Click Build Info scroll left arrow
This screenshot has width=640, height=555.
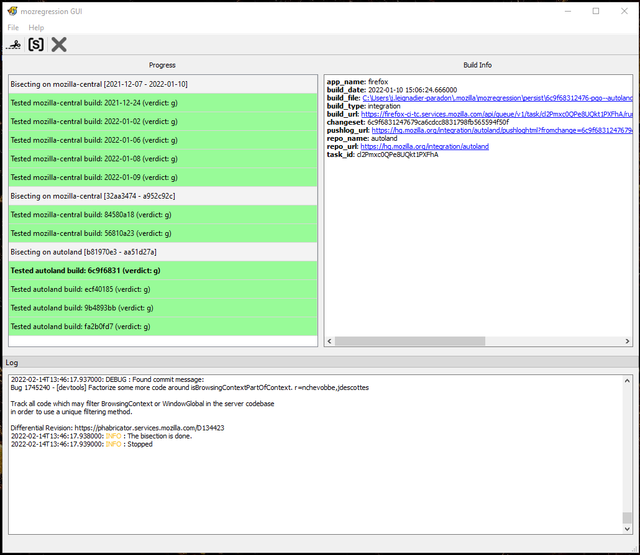pyautogui.click(x=330, y=341)
